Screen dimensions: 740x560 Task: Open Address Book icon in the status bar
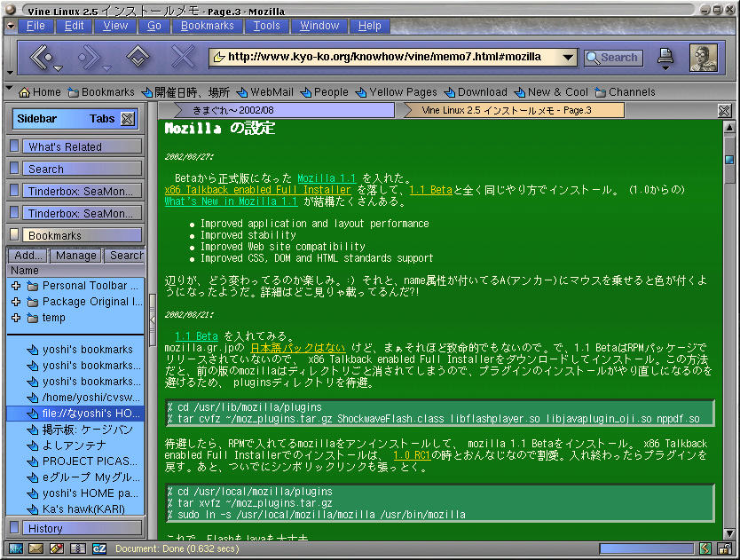78,548
